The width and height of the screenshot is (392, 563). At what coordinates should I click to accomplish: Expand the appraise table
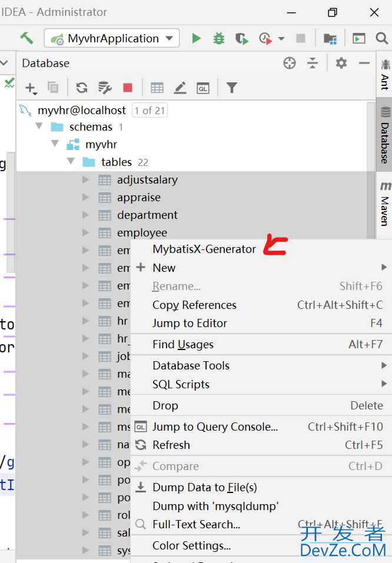[x=85, y=197]
